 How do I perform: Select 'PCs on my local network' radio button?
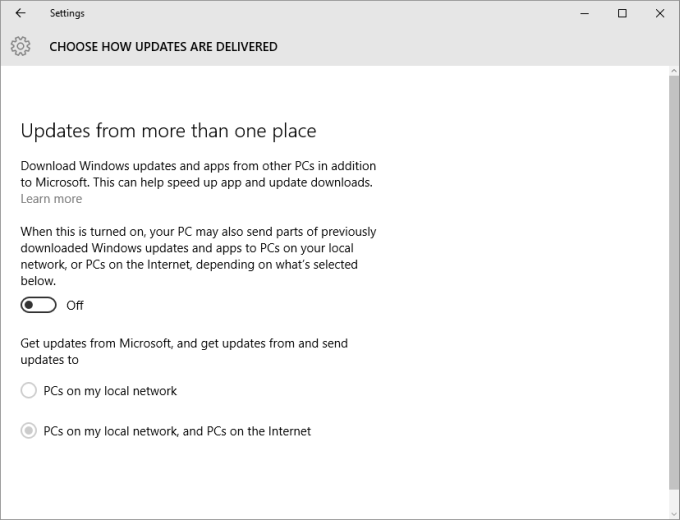(29, 391)
